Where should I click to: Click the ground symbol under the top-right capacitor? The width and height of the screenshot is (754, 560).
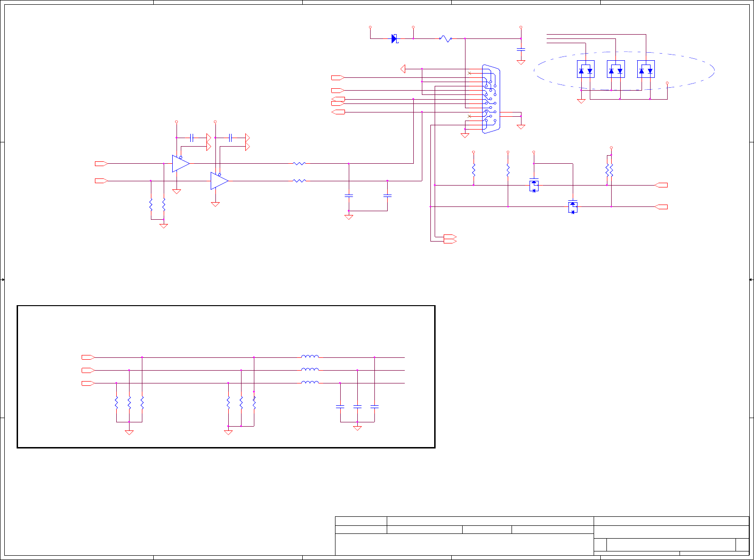521,62
